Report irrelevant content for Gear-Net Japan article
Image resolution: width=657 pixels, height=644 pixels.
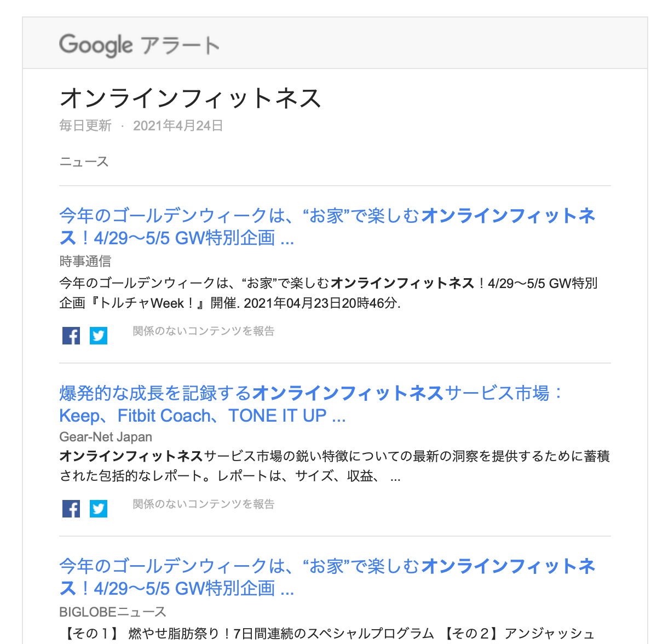(x=204, y=504)
